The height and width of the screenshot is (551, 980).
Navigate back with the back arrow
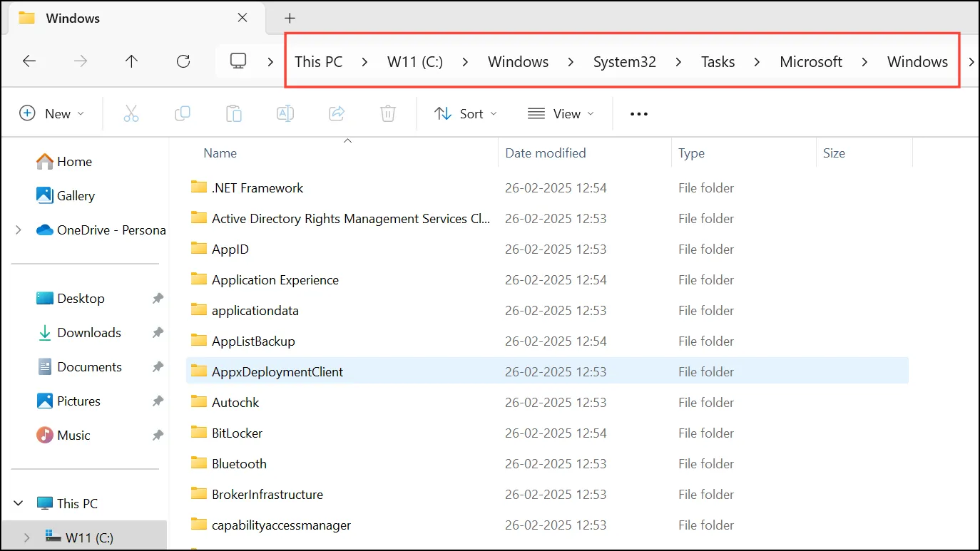(29, 61)
